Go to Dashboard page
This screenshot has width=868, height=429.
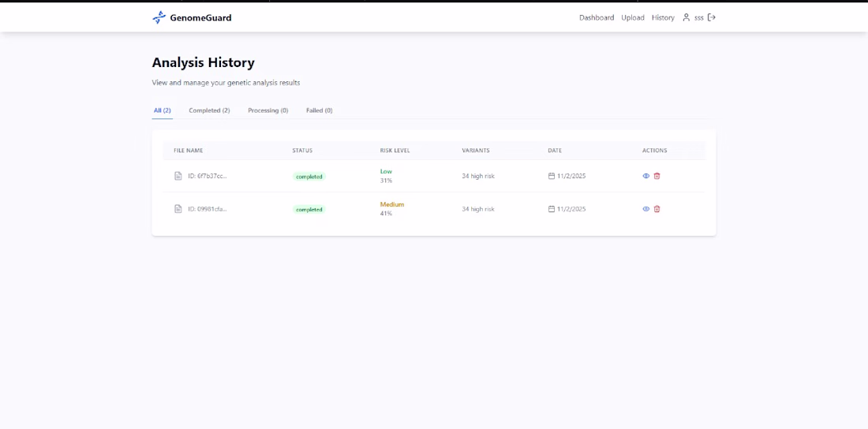pyautogui.click(x=597, y=17)
